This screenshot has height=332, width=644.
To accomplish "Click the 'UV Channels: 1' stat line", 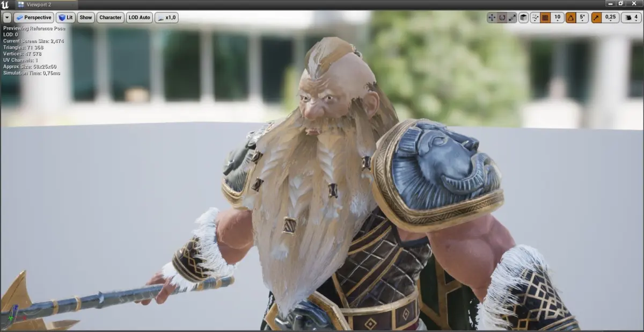I will (x=20, y=60).
